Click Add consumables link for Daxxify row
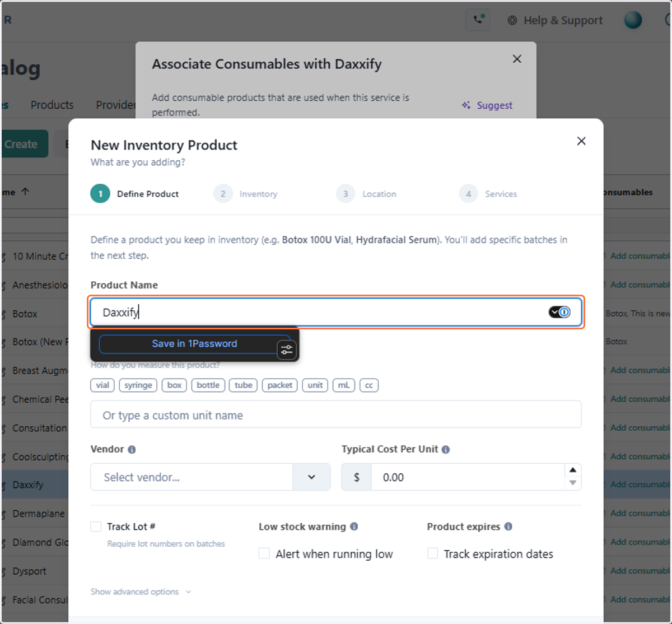 (x=640, y=485)
